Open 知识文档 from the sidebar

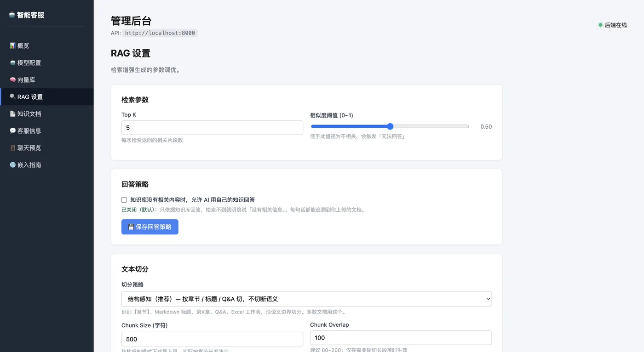47,114
